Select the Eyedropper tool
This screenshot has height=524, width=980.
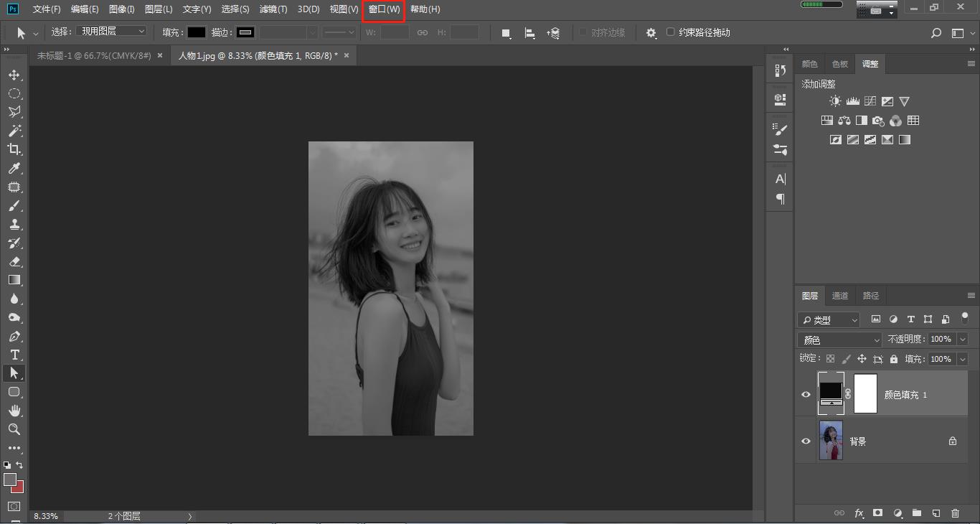pos(14,168)
